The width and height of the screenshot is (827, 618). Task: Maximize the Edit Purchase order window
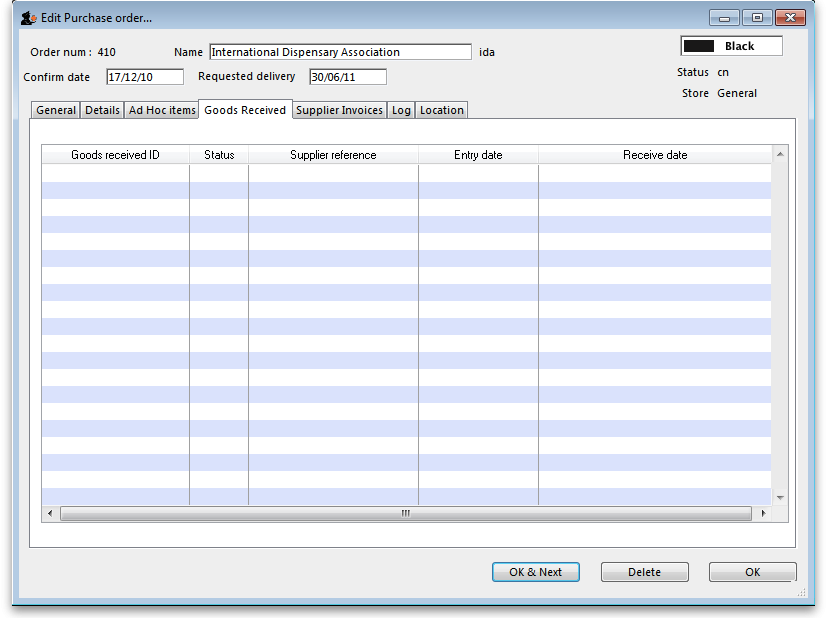(757, 18)
